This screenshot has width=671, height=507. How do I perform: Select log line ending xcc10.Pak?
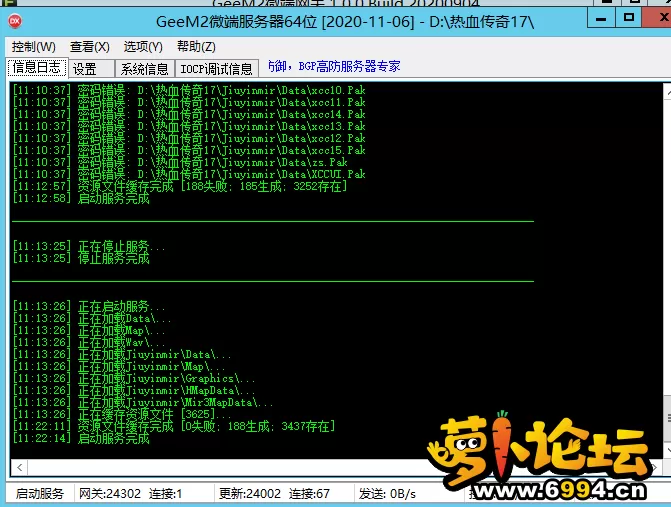tap(189, 90)
